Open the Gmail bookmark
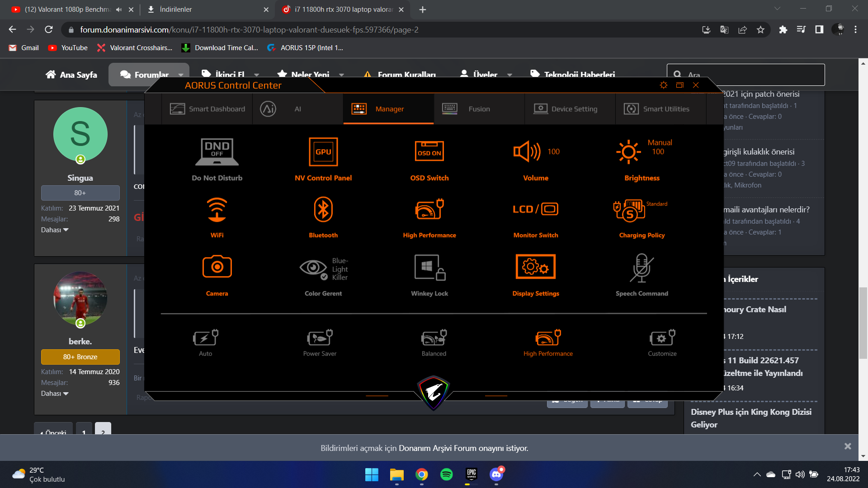Image resolution: width=868 pixels, height=488 pixels. coord(24,48)
